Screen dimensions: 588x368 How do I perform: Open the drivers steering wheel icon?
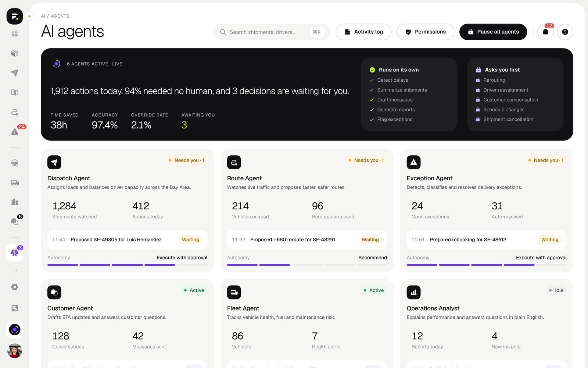15,163
